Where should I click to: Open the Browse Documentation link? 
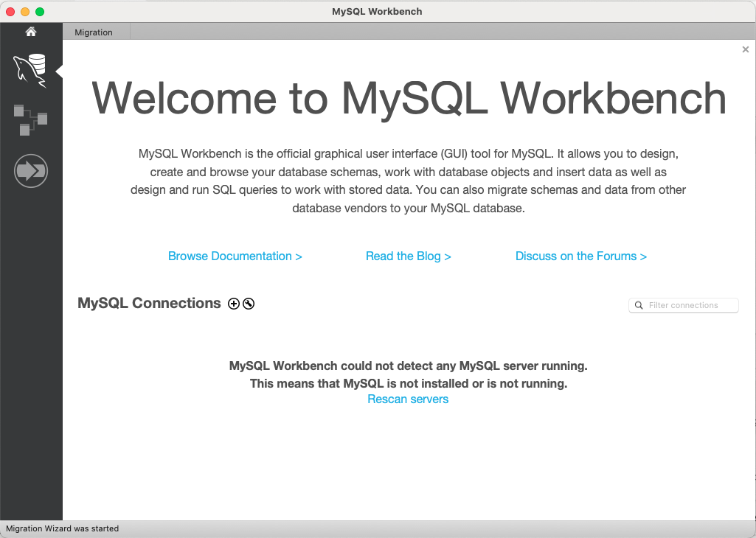[x=235, y=256]
